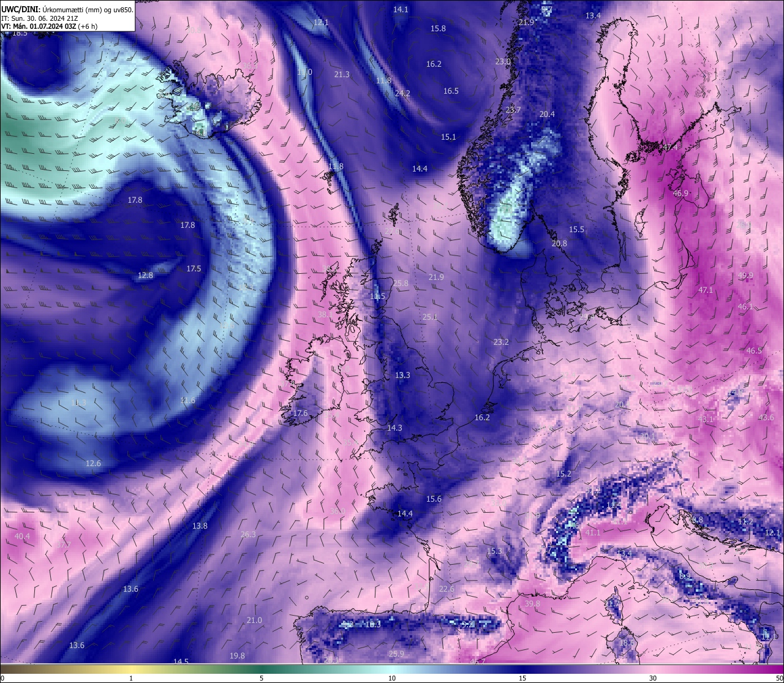Click the '14.1' value at the top
Image resolution: width=784 pixels, height=683 pixels.
click(401, 9)
